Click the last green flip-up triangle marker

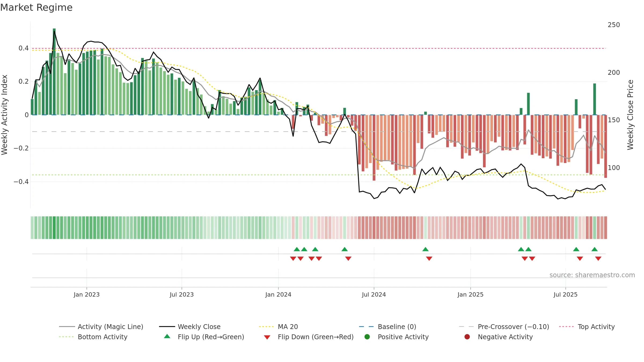click(x=594, y=249)
